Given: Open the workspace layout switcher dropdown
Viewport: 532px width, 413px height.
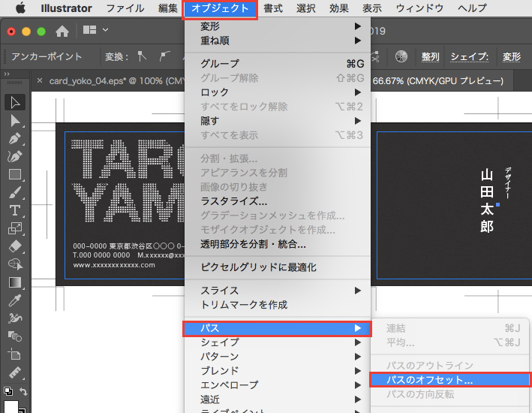Looking at the screenshot, I should pyautogui.click(x=96, y=31).
